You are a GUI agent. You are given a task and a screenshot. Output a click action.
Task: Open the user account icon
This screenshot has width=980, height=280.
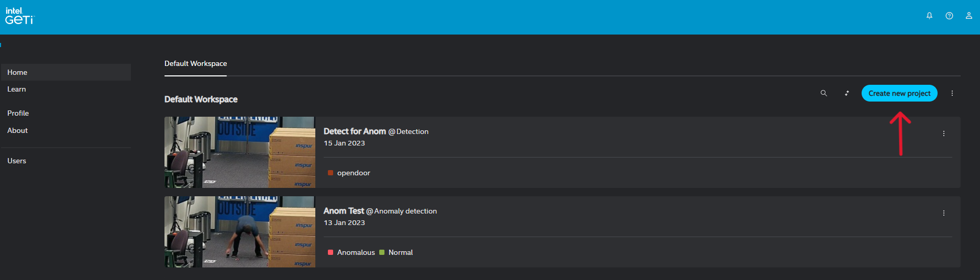coord(969,16)
